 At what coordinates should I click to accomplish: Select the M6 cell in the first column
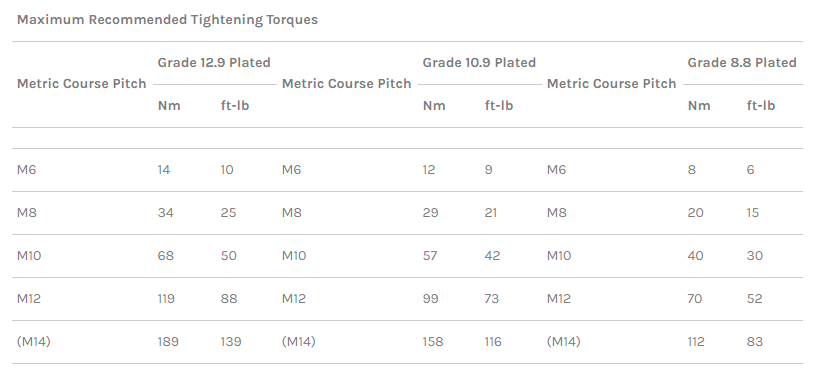pos(26,170)
